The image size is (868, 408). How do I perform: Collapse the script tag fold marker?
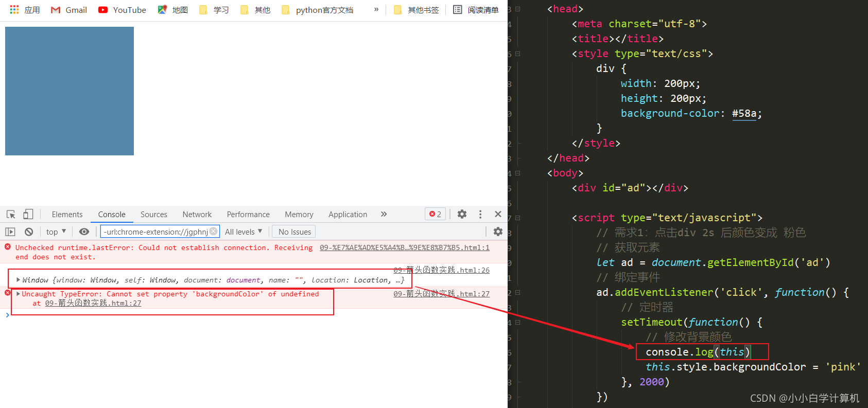pos(518,218)
